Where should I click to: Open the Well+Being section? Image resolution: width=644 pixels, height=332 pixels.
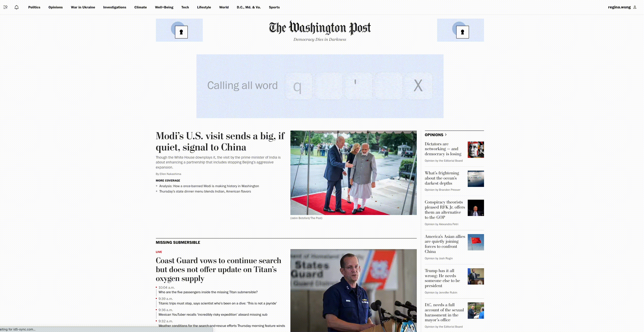pyautogui.click(x=164, y=7)
